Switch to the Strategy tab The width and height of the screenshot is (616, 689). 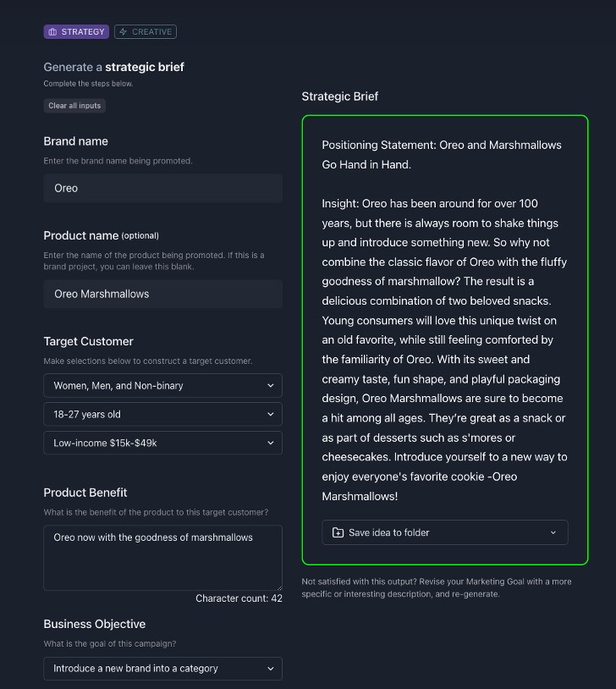76,32
